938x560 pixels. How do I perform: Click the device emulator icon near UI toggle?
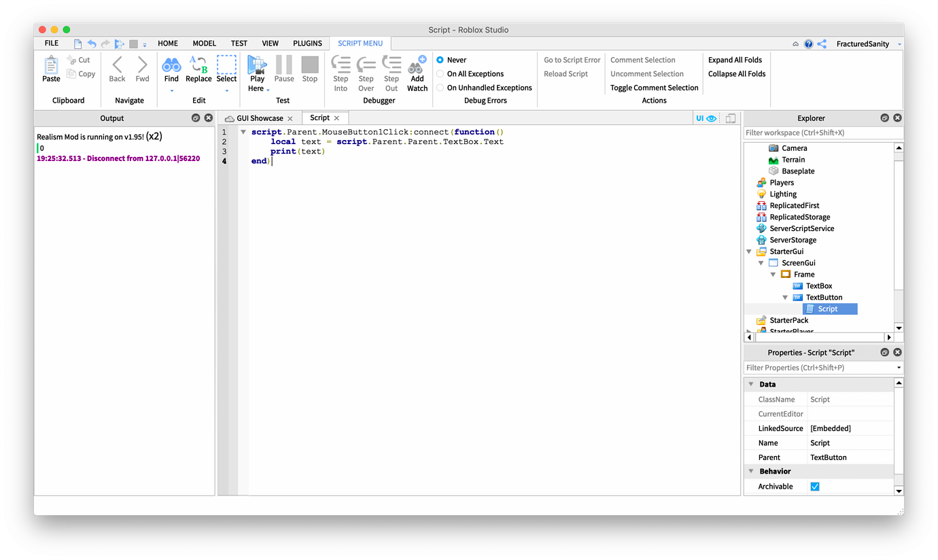pyautogui.click(x=730, y=118)
